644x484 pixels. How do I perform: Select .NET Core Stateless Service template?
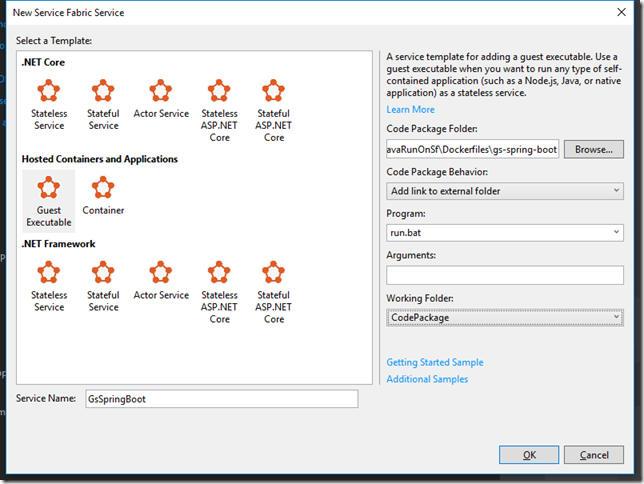[x=49, y=105]
